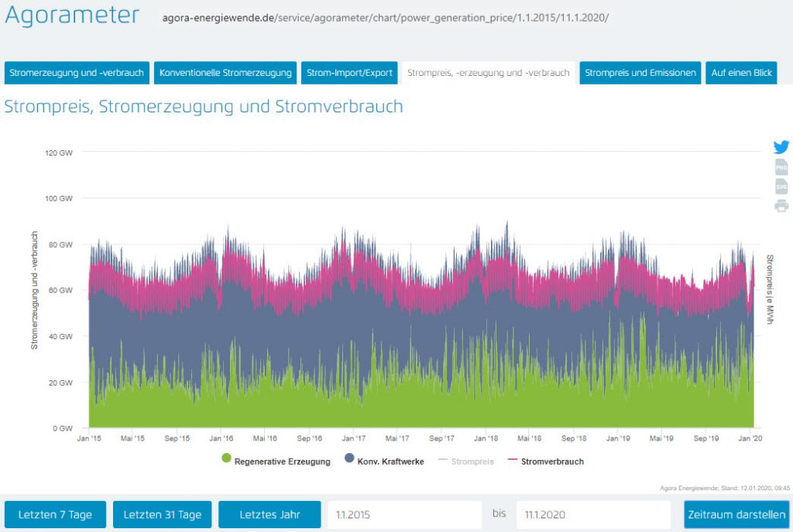Image resolution: width=793 pixels, height=532 pixels.
Task: Toggle Konv. Kraftwerke legend series
Action: click(383, 461)
